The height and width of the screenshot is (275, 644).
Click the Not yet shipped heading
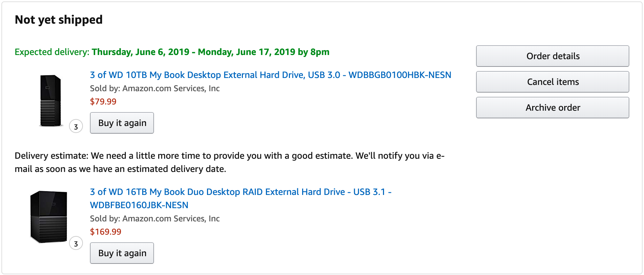click(59, 20)
